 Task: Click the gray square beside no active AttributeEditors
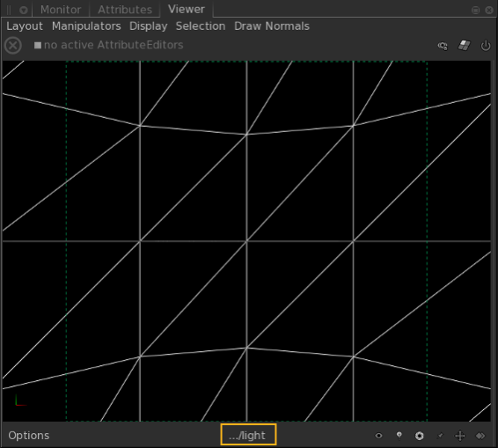(38, 46)
